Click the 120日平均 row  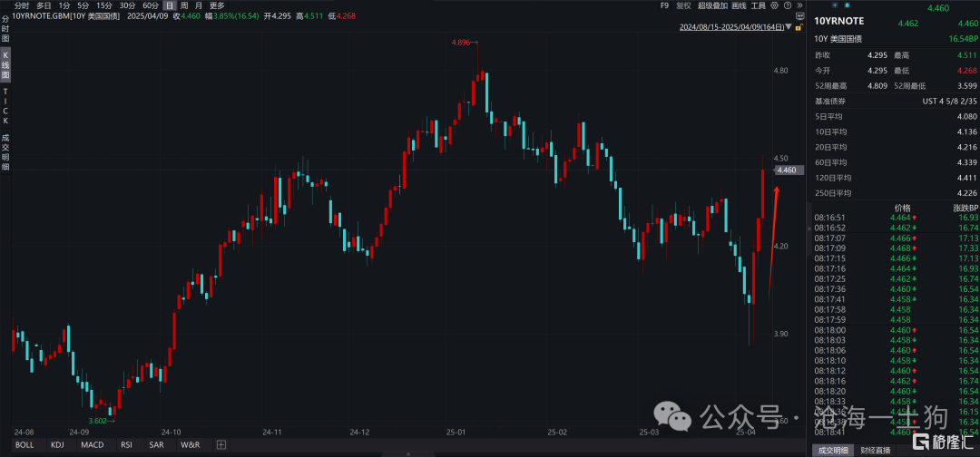(895, 178)
